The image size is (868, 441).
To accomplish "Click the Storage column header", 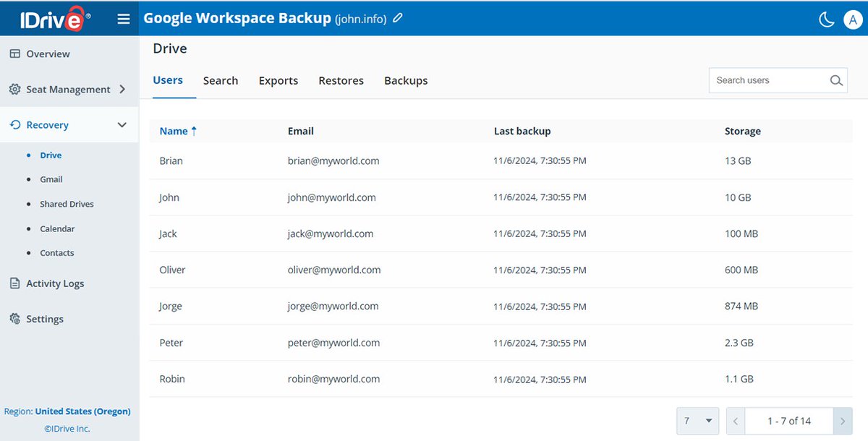I will [x=743, y=131].
